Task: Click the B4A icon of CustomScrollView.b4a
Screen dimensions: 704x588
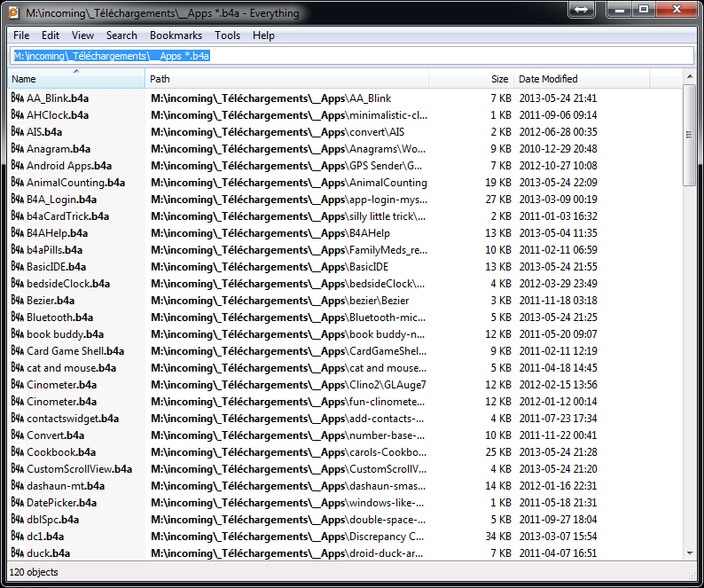Action: pos(18,468)
